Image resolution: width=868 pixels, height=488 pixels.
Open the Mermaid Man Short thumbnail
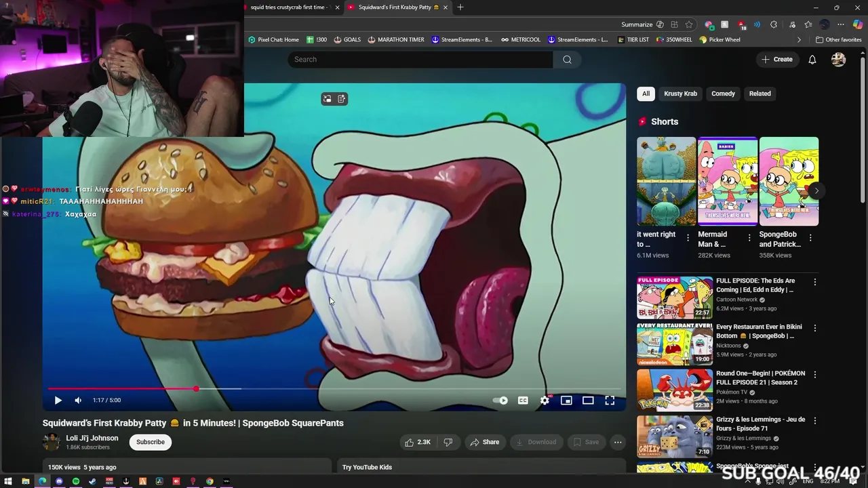(x=728, y=181)
